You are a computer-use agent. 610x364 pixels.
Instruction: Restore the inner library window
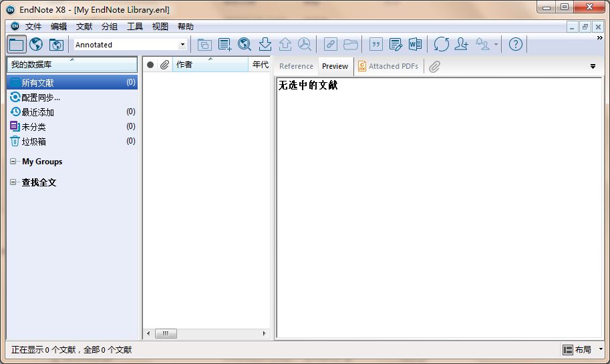tap(585, 27)
